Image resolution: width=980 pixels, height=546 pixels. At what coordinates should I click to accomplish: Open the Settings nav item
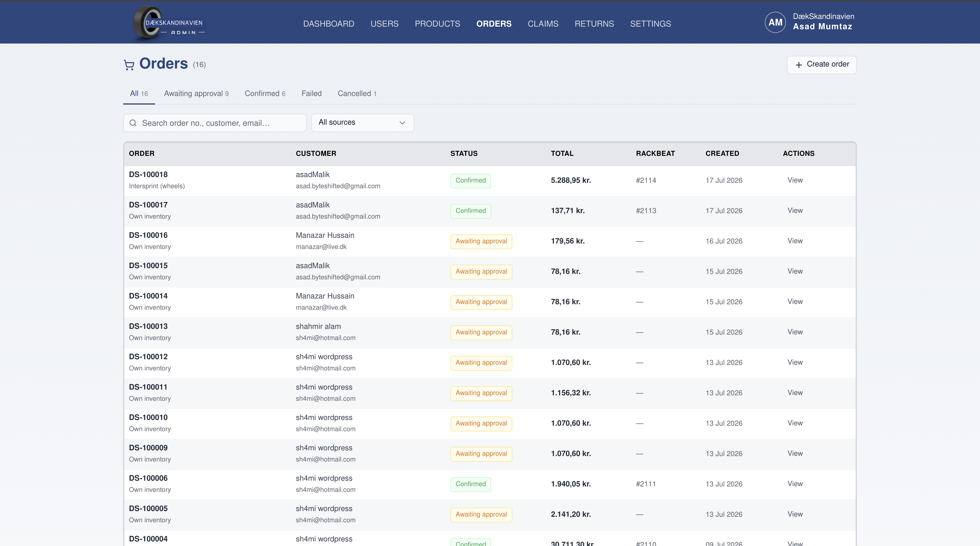650,23
